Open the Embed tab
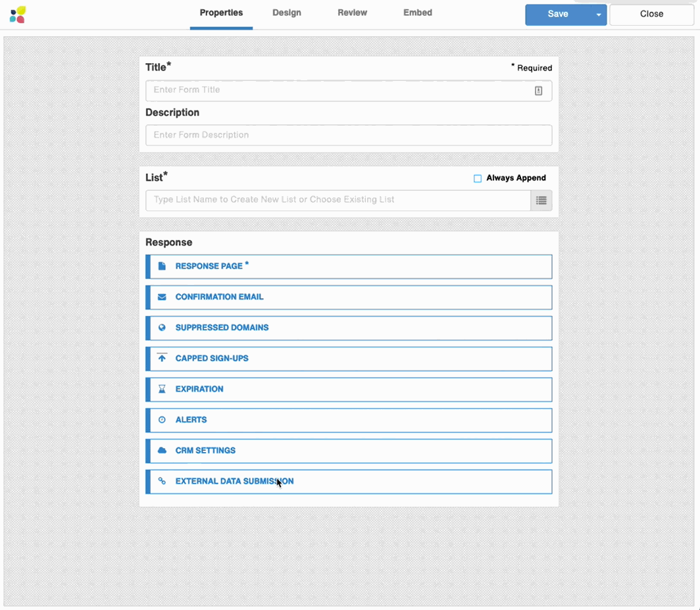Image resolution: width=700 pixels, height=610 pixels. pos(417,13)
